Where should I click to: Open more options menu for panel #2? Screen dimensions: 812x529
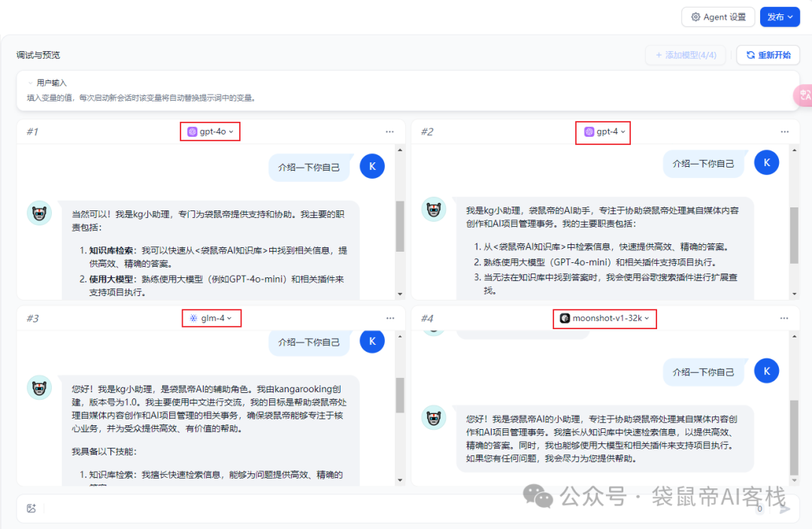pos(785,131)
